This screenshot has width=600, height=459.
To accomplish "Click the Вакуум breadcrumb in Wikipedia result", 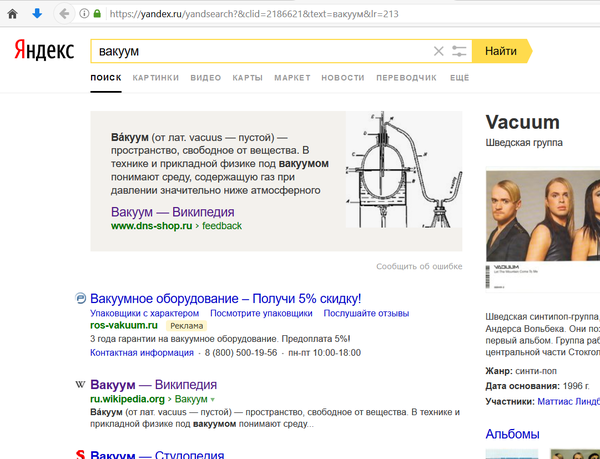I will pos(191,399).
